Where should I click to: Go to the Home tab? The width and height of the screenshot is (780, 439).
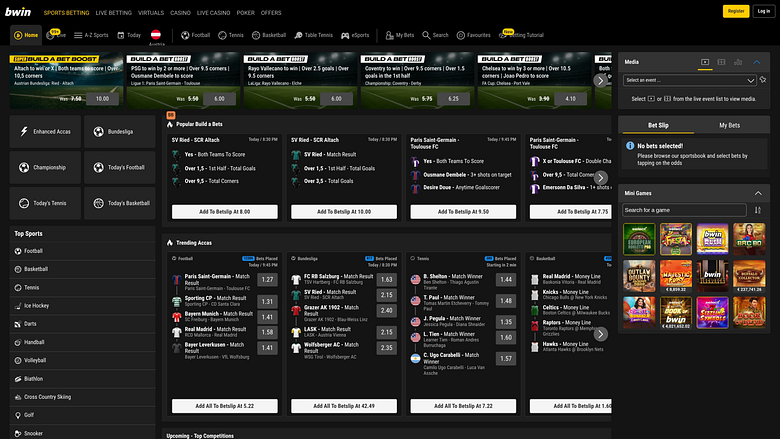click(x=26, y=35)
